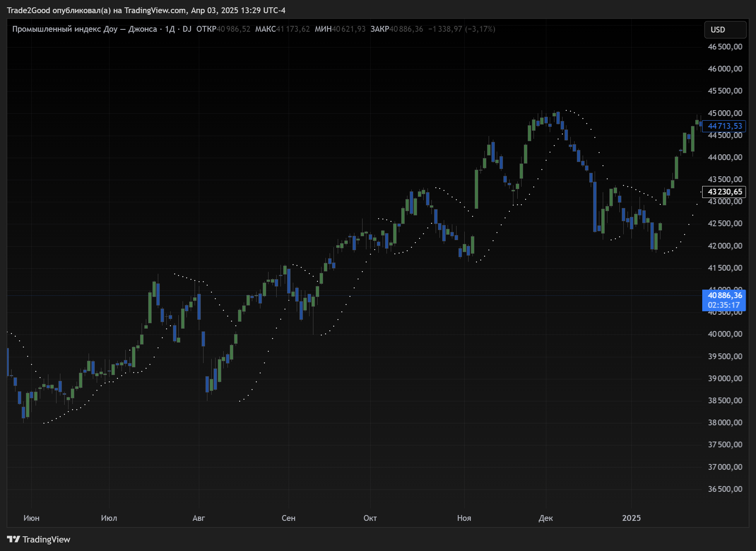Click the blue current price countdown label
This screenshot has width=756, height=551.
coord(724,300)
